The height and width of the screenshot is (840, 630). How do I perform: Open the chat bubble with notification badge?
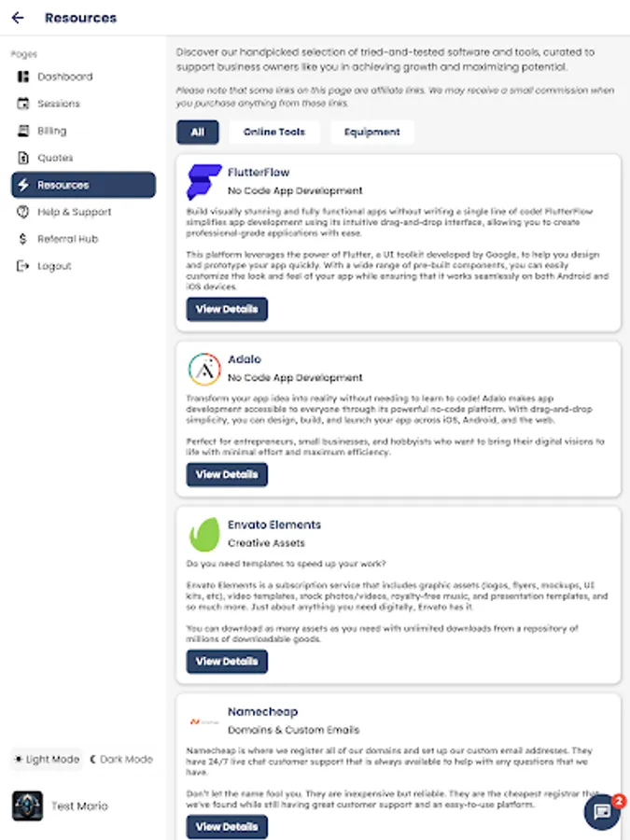tap(600, 812)
